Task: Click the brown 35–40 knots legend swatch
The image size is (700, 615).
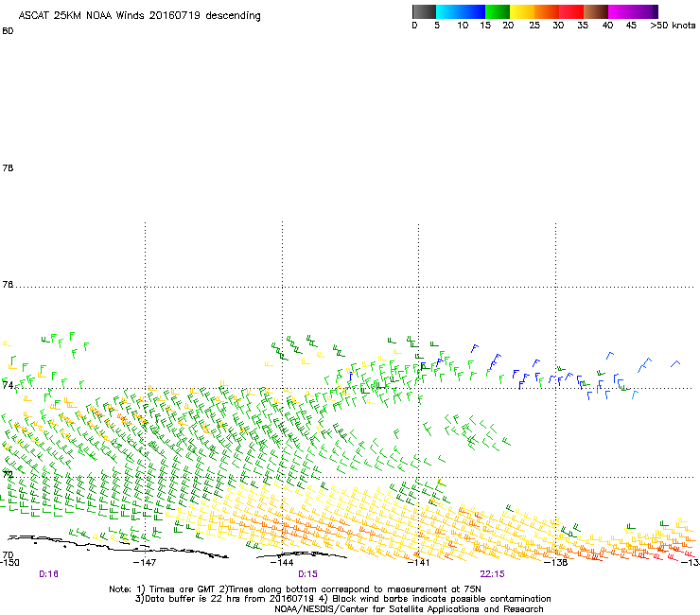Action: tap(596, 11)
